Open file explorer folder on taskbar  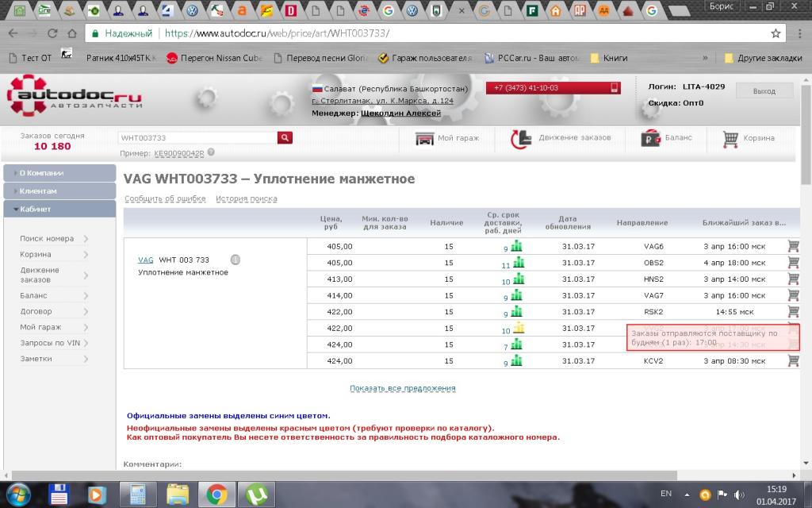click(178, 495)
